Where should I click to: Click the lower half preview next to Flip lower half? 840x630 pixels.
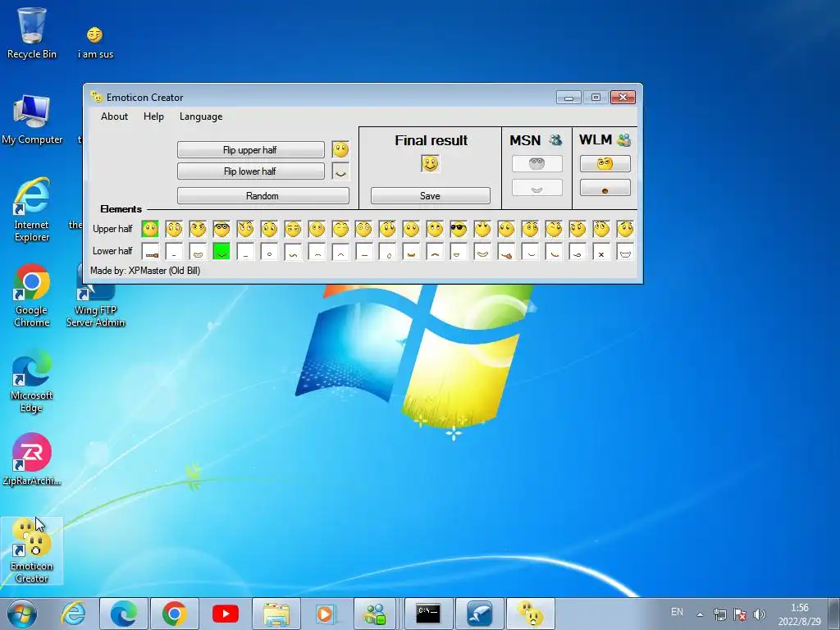pos(340,171)
